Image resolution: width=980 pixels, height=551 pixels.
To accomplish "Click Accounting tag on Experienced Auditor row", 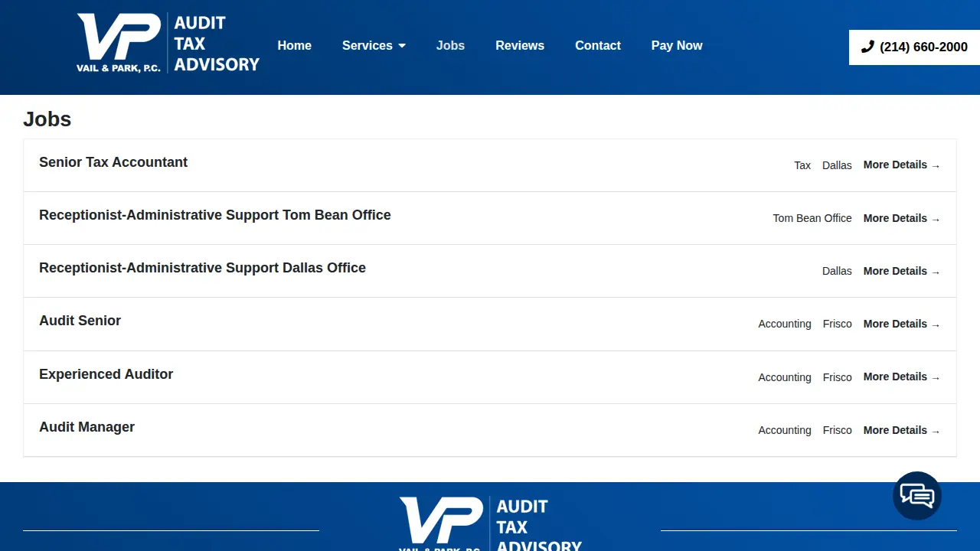I will 785,377.
